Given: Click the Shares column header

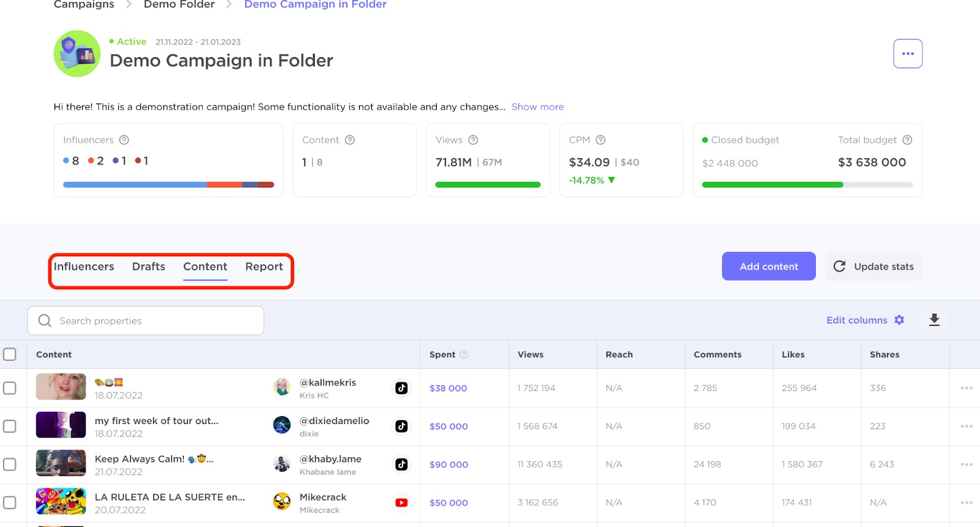Looking at the screenshot, I should (884, 354).
